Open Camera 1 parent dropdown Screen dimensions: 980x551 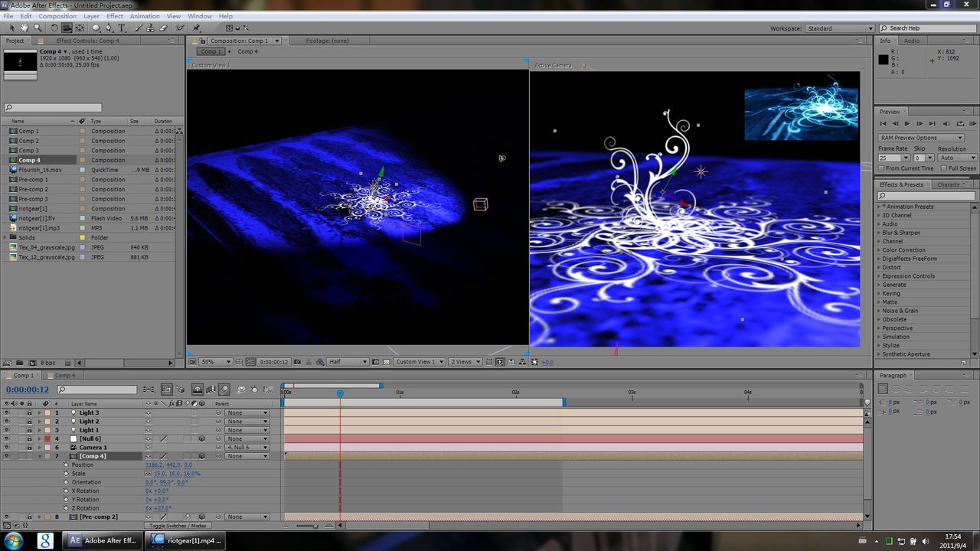point(247,448)
